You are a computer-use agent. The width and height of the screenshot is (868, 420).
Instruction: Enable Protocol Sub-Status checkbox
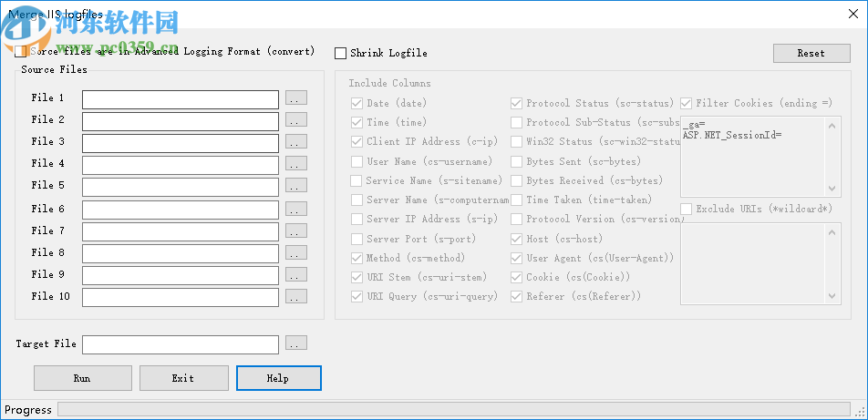coord(516,122)
